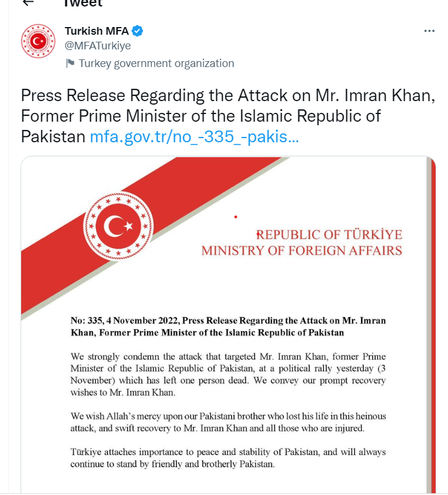Viewport: 448px width, 495px height.
Task: Open the three-dot more options menu
Action: [429, 31]
